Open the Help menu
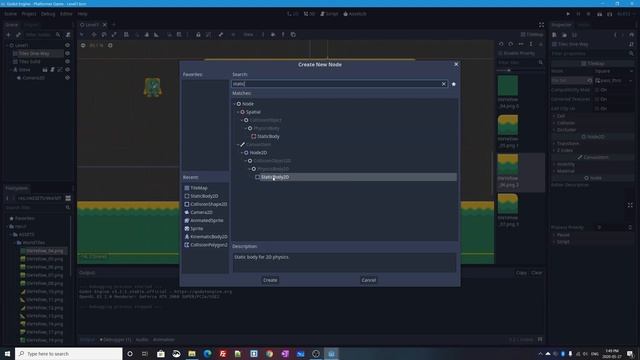Image resolution: width=640 pixels, height=360 pixels. [82, 14]
